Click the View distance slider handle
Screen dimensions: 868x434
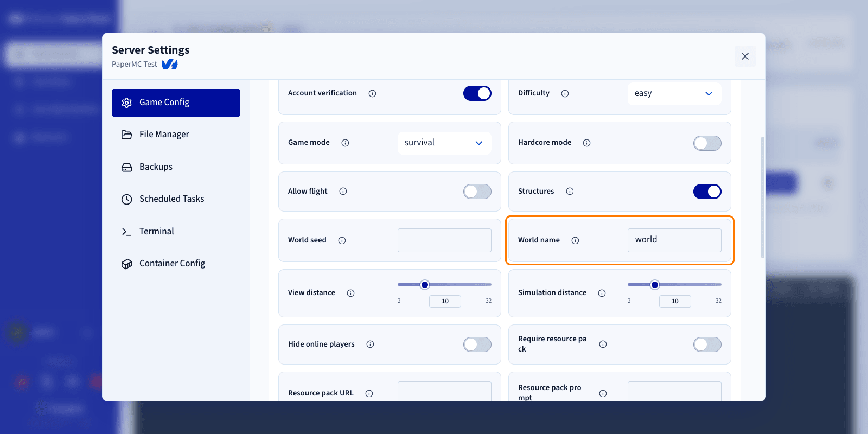tap(425, 285)
